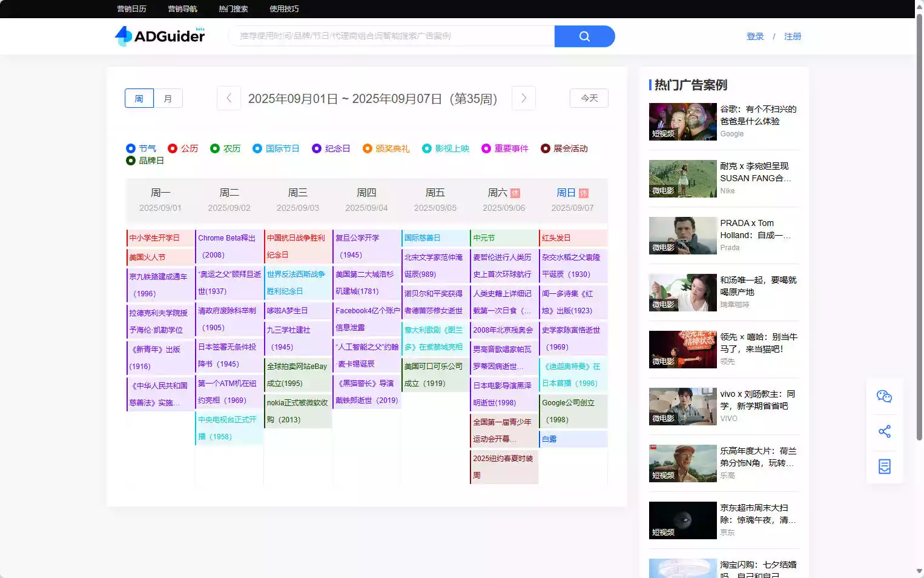Click the 谷歌：有个不扫兴的爸爸 title
The image size is (924, 578).
[x=758, y=115]
